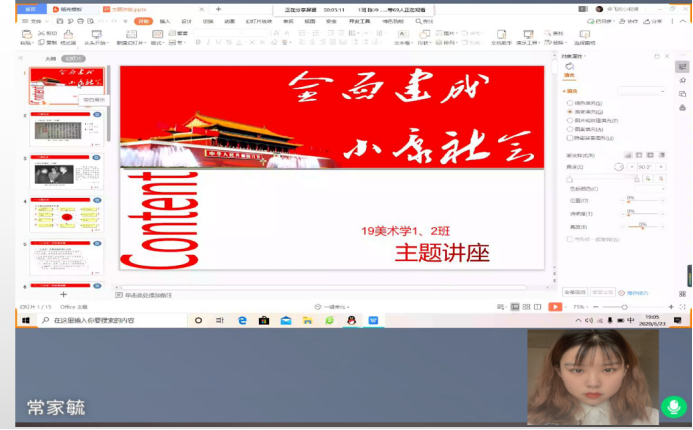Click the Copy icon in the ribbon
The width and height of the screenshot is (693, 430).
tap(42, 42)
